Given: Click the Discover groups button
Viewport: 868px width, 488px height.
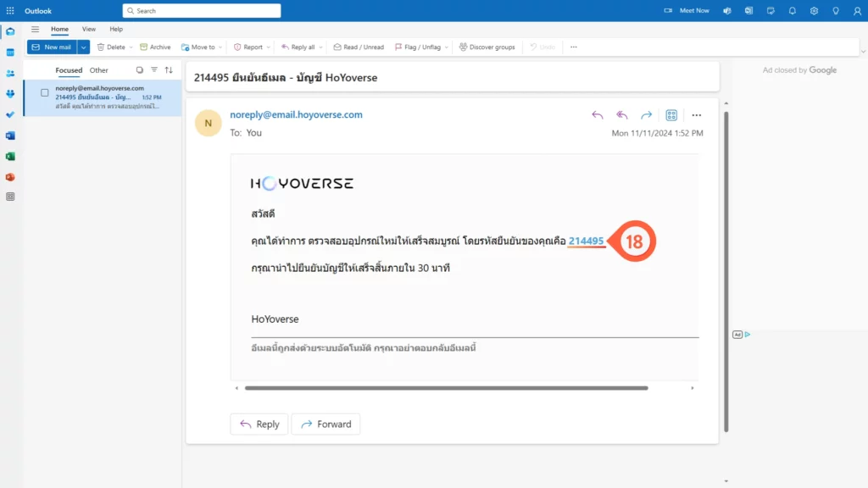Looking at the screenshot, I should coord(487,47).
